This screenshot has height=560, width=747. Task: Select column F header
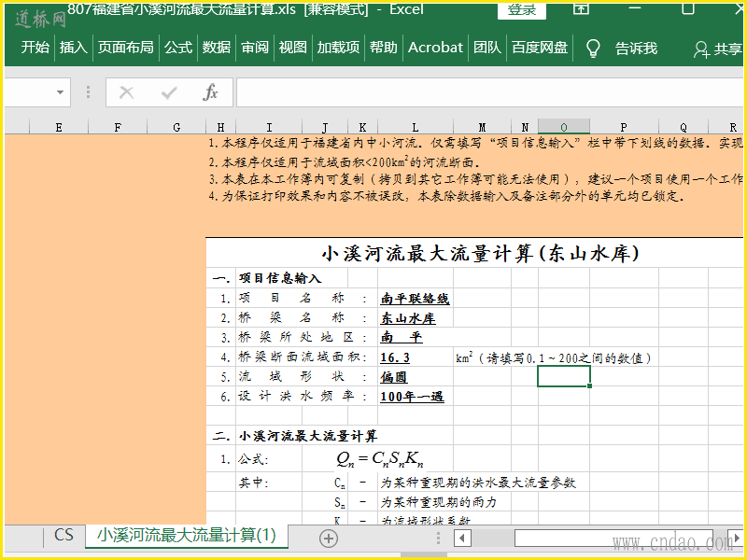118,127
